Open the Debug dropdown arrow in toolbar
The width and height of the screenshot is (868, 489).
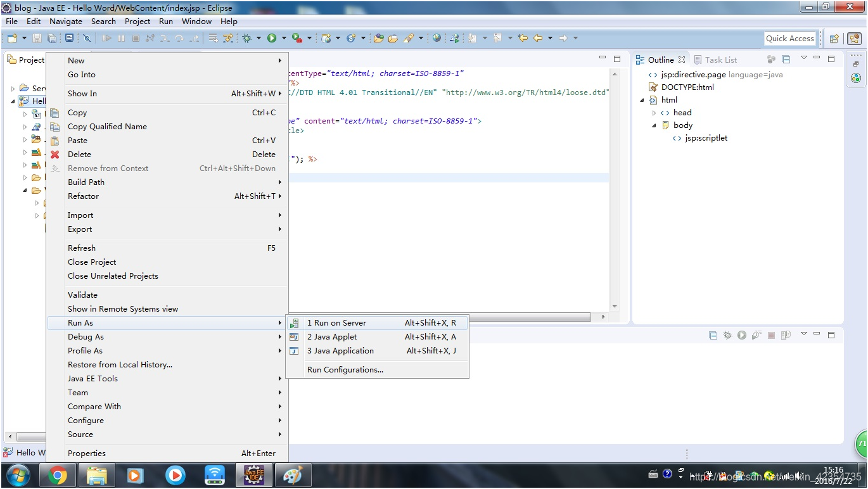tap(258, 39)
